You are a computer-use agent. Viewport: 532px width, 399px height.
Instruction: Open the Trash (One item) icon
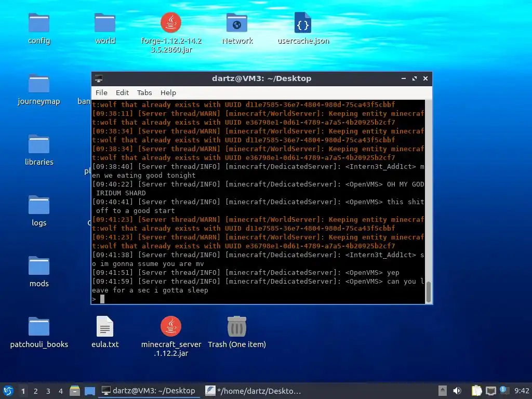237,326
